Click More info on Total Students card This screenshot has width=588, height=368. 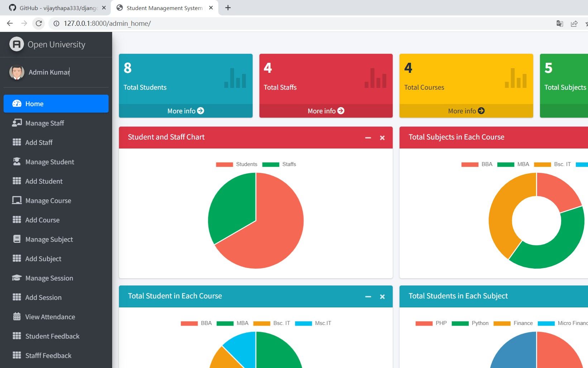click(186, 111)
